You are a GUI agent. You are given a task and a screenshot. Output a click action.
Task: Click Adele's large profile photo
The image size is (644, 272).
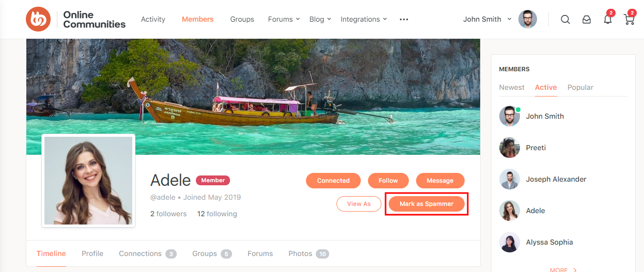click(x=88, y=181)
